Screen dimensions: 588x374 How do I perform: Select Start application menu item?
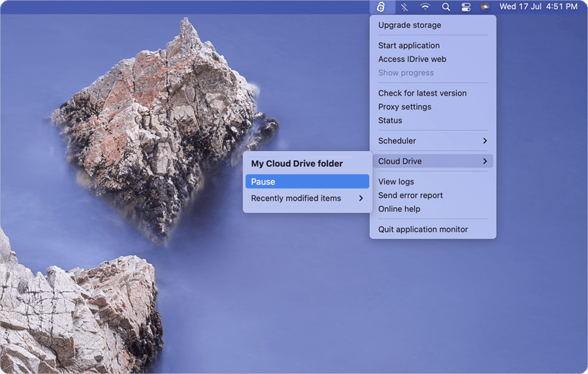433,45
